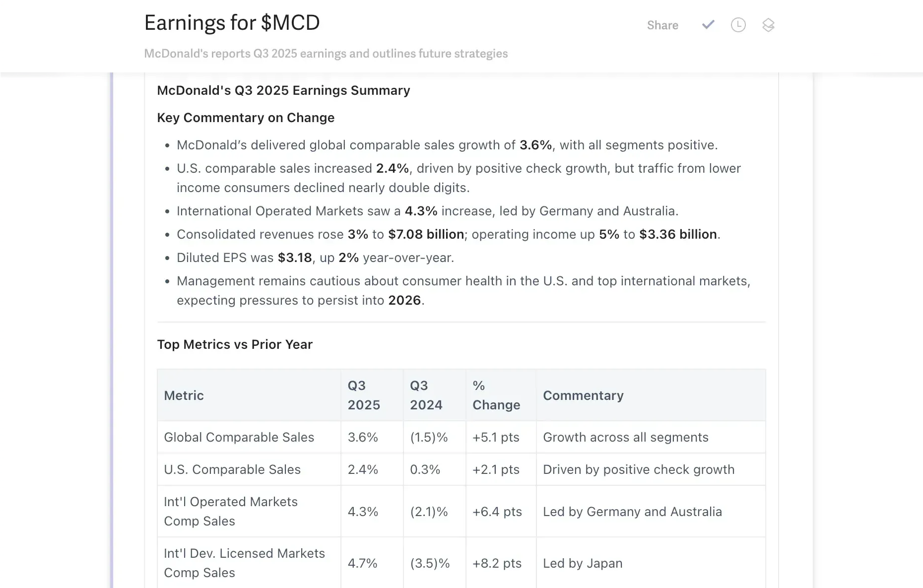Open version history via the clock icon
The height and width of the screenshot is (588, 923).
coord(738,25)
